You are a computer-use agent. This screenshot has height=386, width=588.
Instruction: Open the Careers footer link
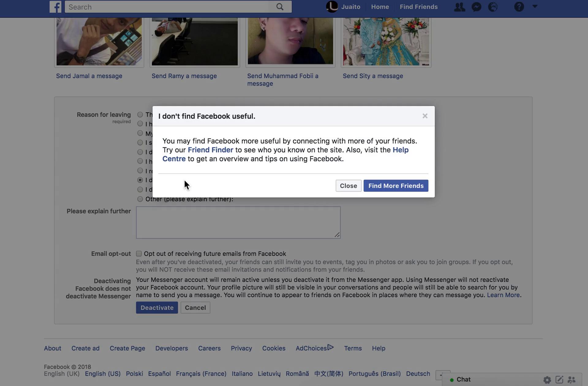pos(209,348)
